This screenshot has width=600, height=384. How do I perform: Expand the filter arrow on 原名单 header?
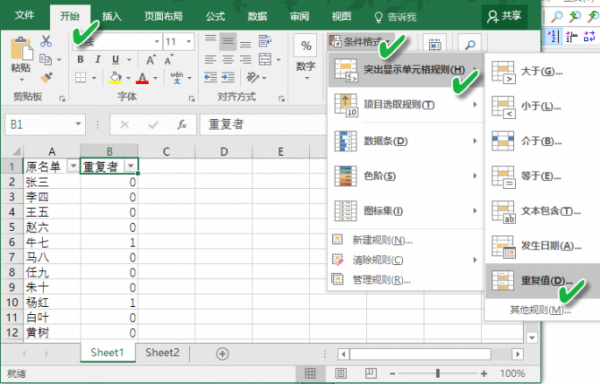pos(73,166)
